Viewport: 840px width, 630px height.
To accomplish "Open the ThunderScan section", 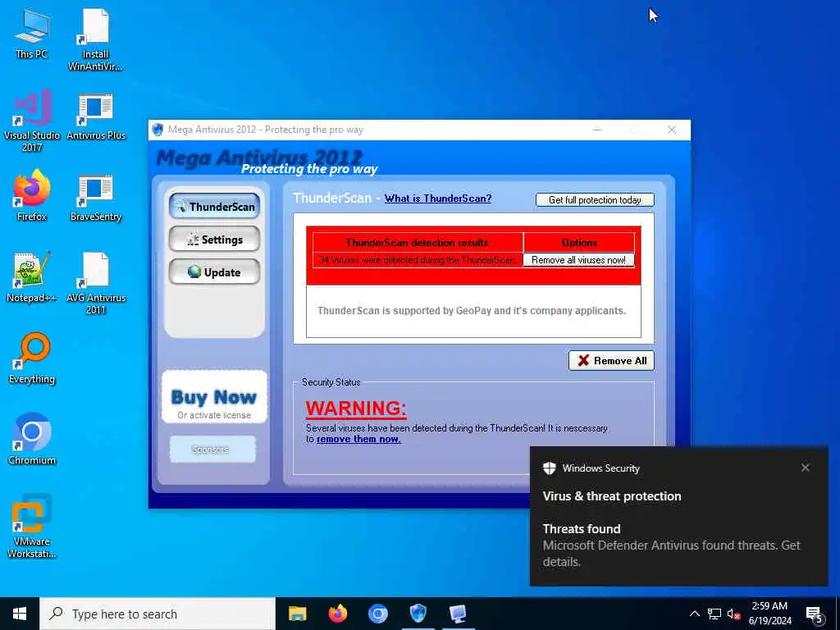I will click(x=214, y=206).
